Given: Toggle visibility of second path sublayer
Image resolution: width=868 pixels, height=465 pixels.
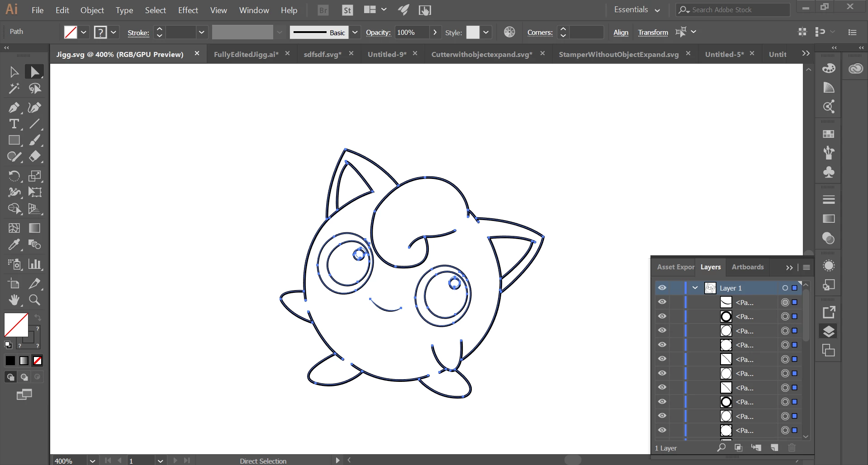Looking at the screenshot, I should (662, 316).
